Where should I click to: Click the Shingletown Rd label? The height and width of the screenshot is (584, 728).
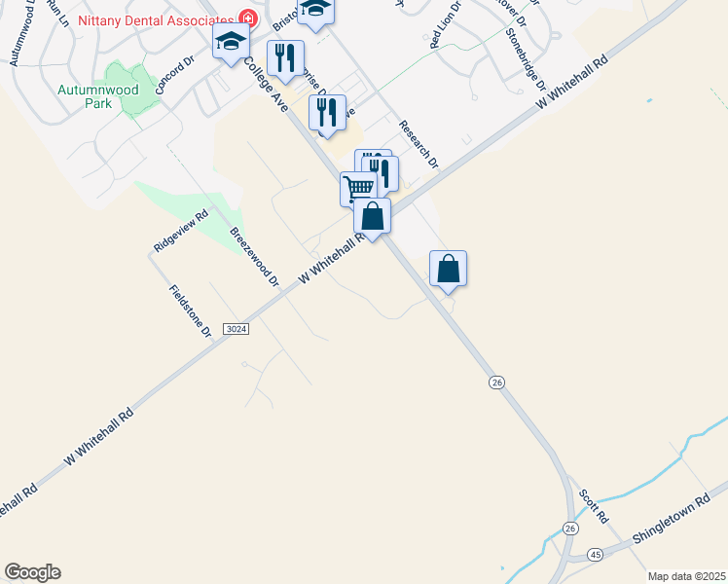click(672, 518)
